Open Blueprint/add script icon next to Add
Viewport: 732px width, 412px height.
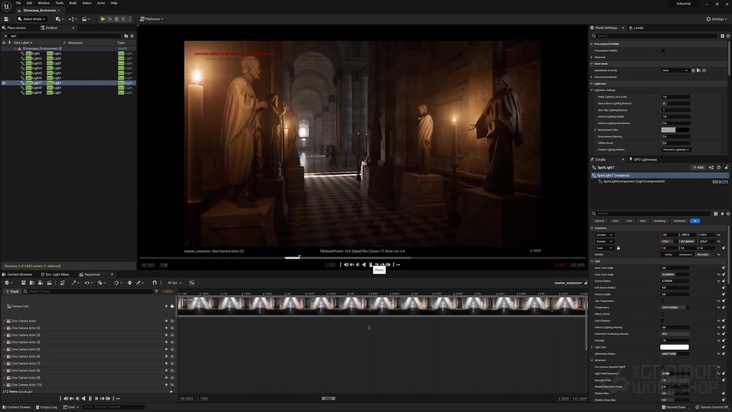coord(711,168)
